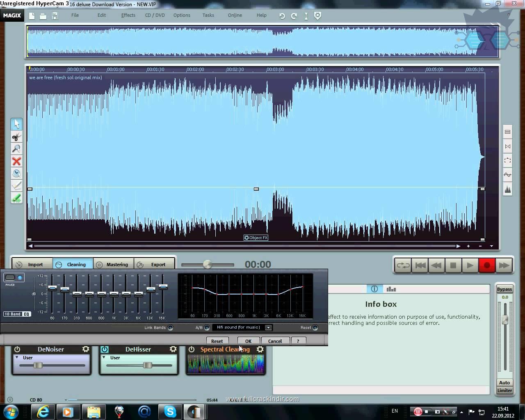
Task: Click the master volume fader
Action: (505, 320)
